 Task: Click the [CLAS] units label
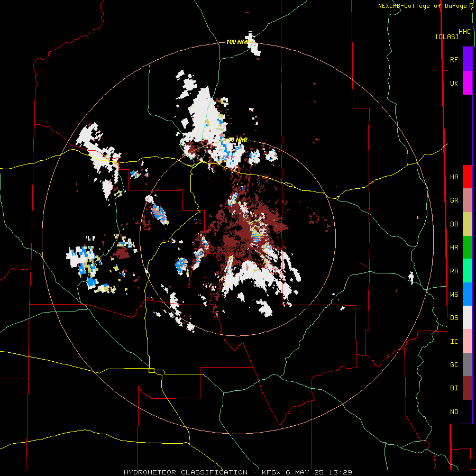[447, 37]
